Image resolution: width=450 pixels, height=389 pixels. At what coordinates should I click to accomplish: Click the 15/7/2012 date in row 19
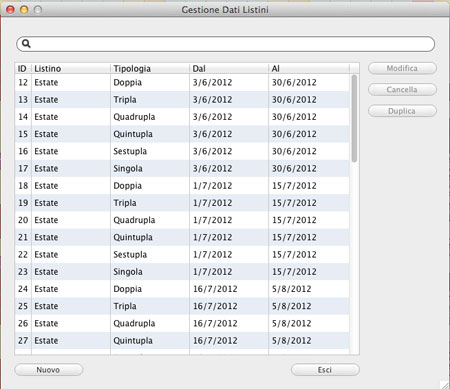(294, 203)
